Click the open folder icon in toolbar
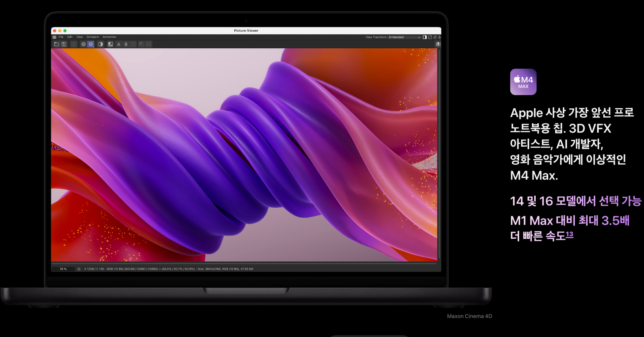 click(x=57, y=44)
